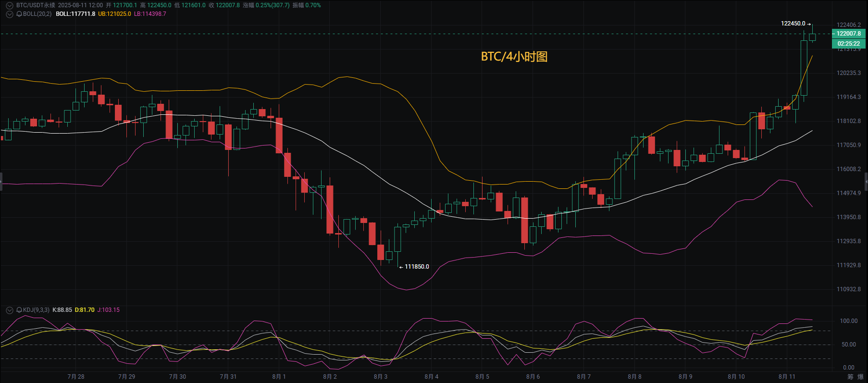Image resolution: width=868 pixels, height=383 pixels.
Task: Toggle the KDJ indicator alert bell
Action: pos(19,310)
